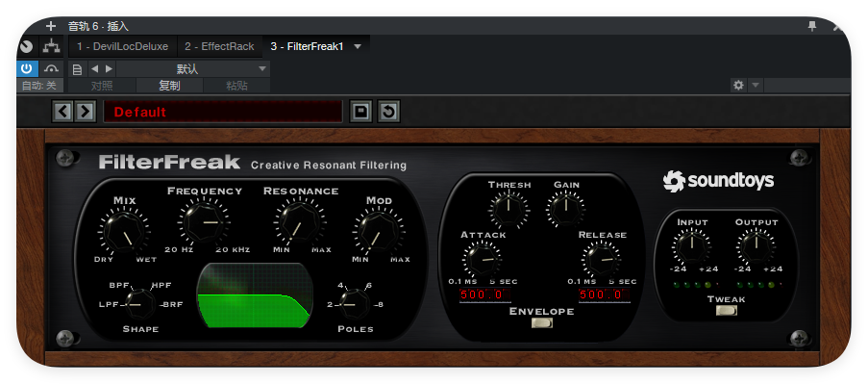Click the FilterFreak title logo

(169, 163)
